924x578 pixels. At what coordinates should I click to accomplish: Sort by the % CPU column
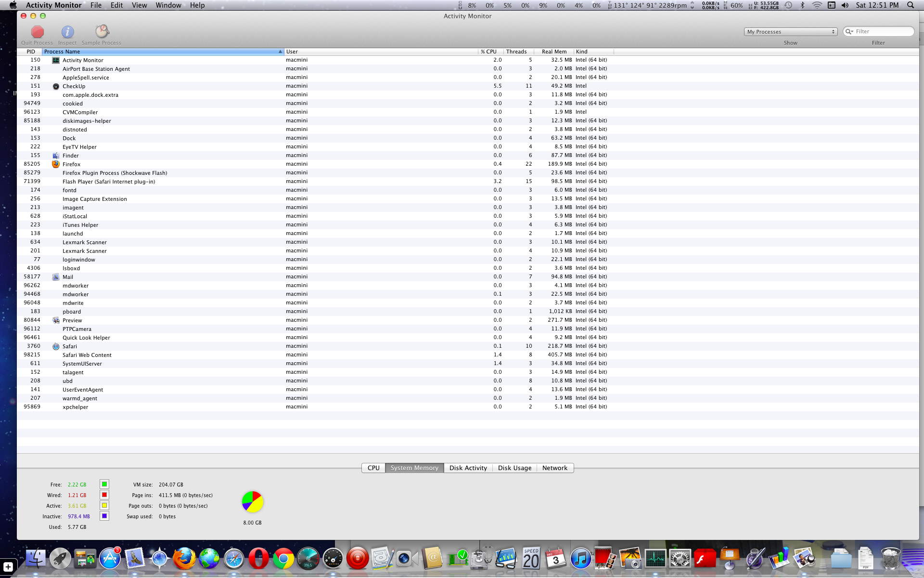tap(489, 52)
